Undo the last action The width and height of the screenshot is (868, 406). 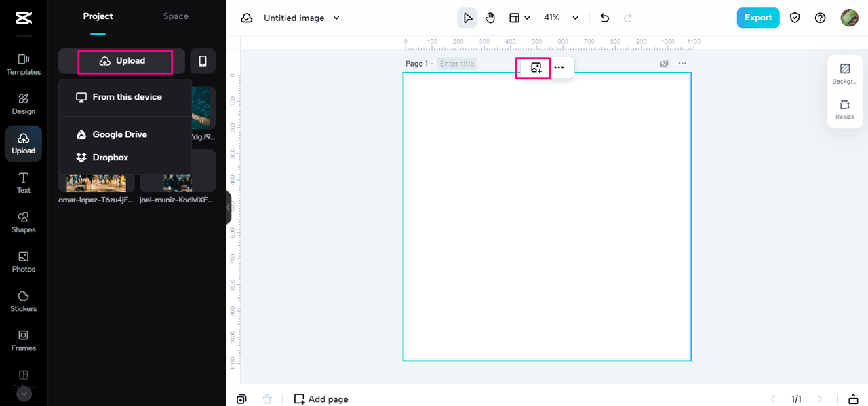(x=605, y=18)
